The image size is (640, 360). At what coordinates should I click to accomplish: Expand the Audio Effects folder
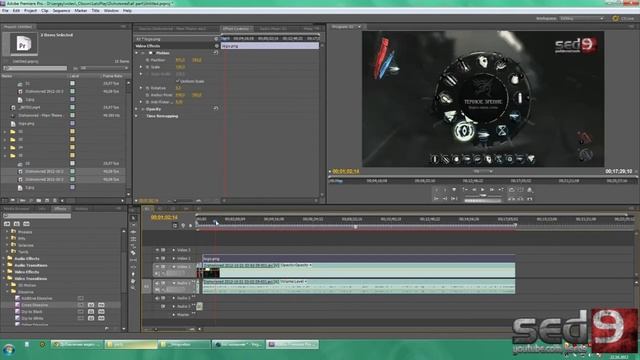click(x=4, y=258)
